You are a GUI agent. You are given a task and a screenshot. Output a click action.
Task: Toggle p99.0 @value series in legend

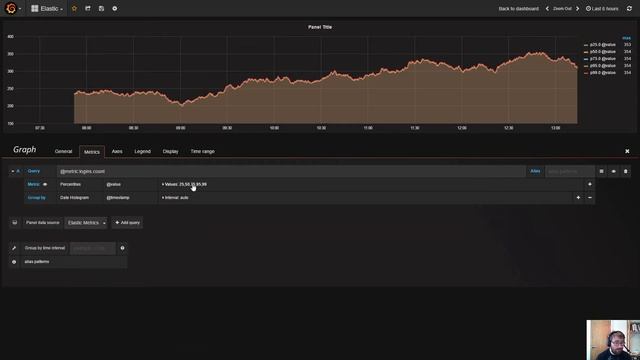click(602, 73)
